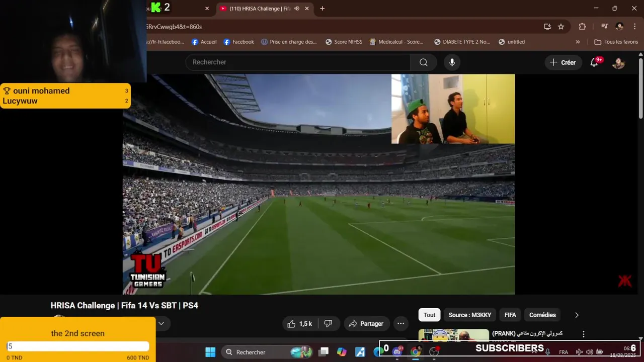644x362 pixels.
Task: Open more actions ellipsis under video
Action: tap(400, 324)
